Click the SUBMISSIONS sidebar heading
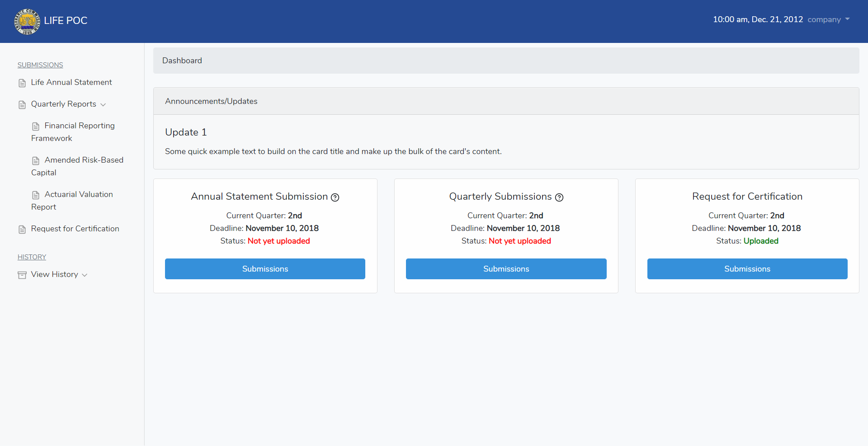 click(x=40, y=65)
